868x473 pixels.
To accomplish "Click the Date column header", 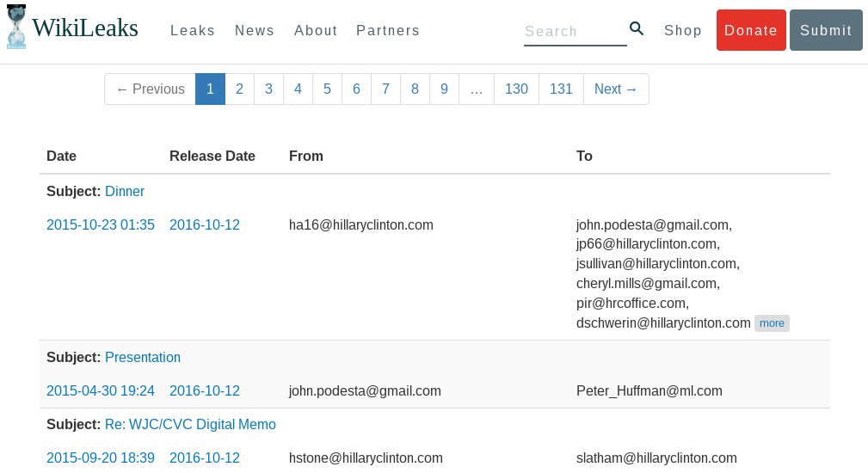I will [61, 156].
